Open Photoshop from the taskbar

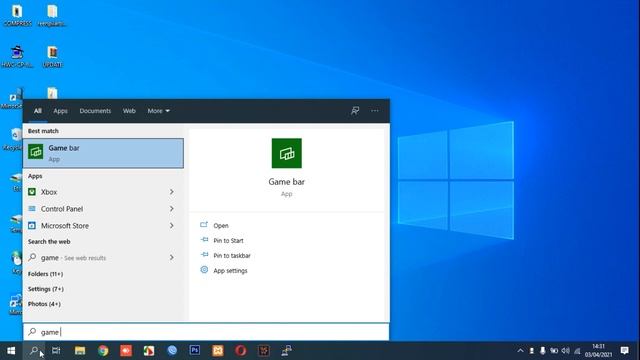tap(195, 350)
